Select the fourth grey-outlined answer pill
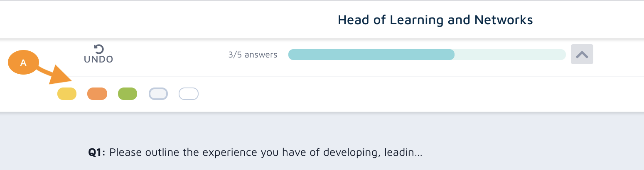 [158, 94]
